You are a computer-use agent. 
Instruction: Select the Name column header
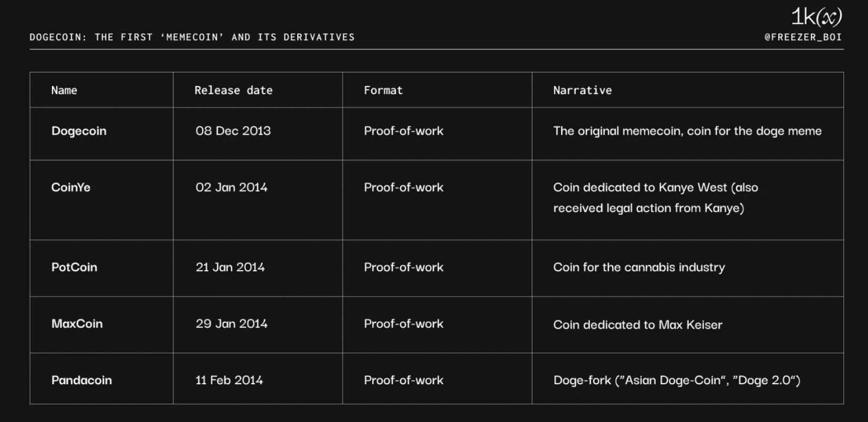64,90
